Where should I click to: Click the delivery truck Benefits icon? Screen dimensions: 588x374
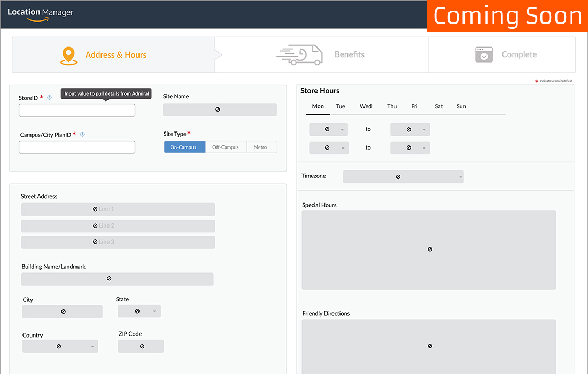click(x=300, y=54)
